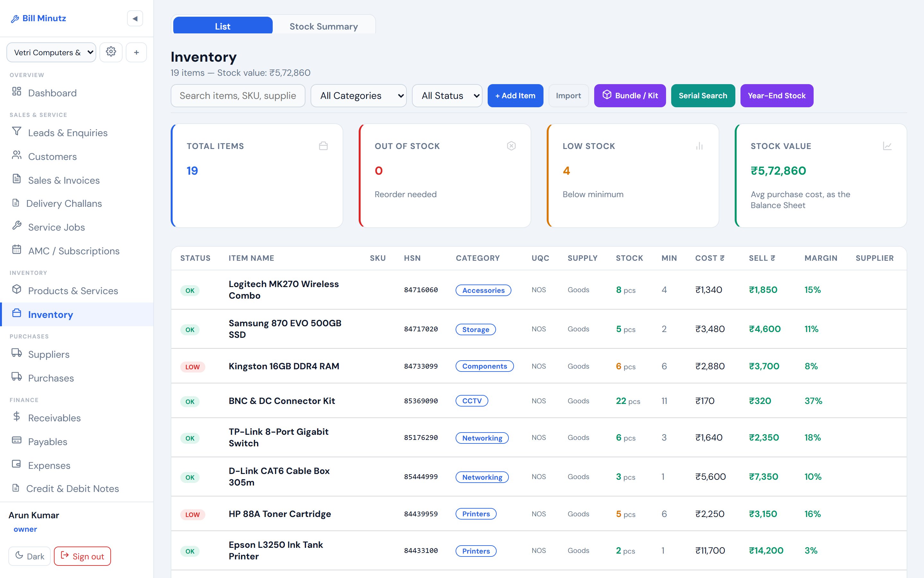
Task: Click the Suppliers truck icon
Action: click(x=16, y=353)
